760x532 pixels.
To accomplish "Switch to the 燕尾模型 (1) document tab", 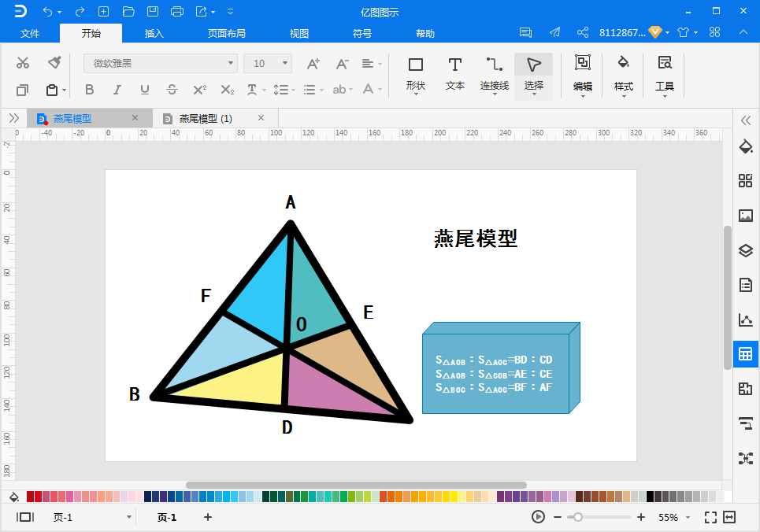I will 205,118.
